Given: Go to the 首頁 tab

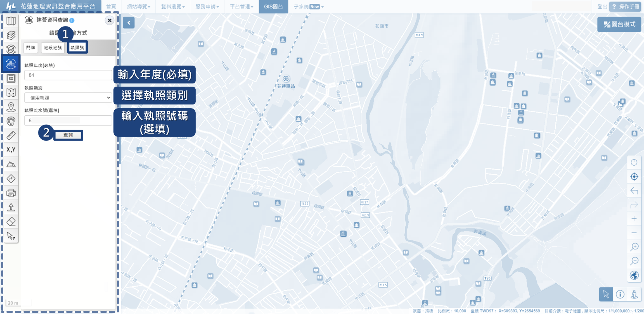Looking at the screenshot, I should pyautogui.click(x=111, y=6).
